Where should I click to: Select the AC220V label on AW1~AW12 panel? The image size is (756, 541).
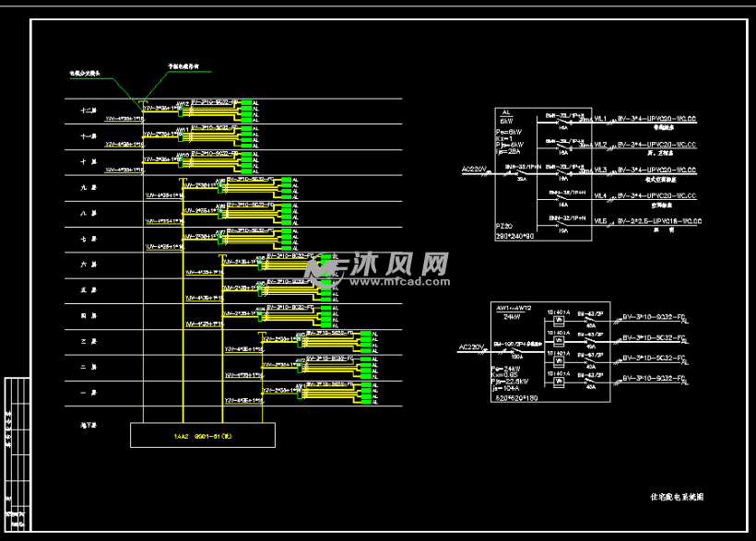(x=471, y=347)
